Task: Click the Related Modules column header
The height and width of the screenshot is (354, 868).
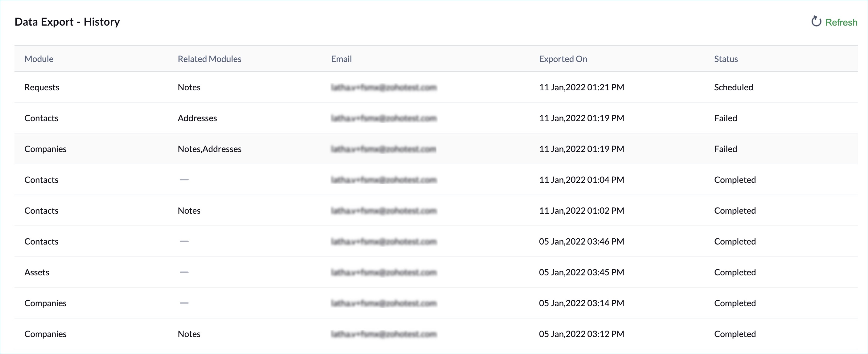Action: point(209,59)
